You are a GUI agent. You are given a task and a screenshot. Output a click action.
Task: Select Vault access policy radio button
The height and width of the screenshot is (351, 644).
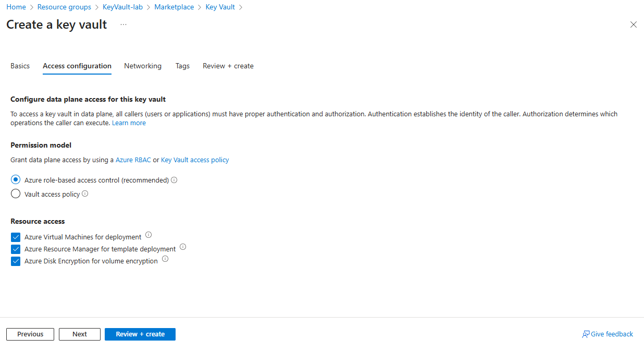coord(16,194)
